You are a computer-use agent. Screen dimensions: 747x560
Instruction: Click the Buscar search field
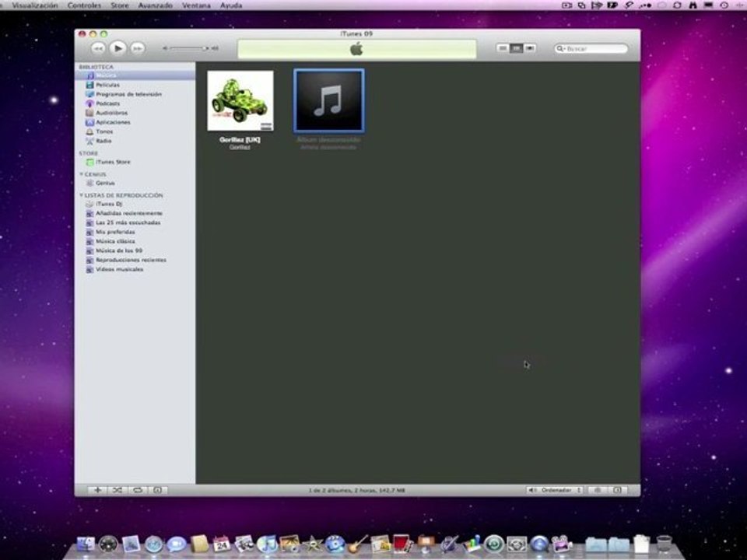coord(591,48)
